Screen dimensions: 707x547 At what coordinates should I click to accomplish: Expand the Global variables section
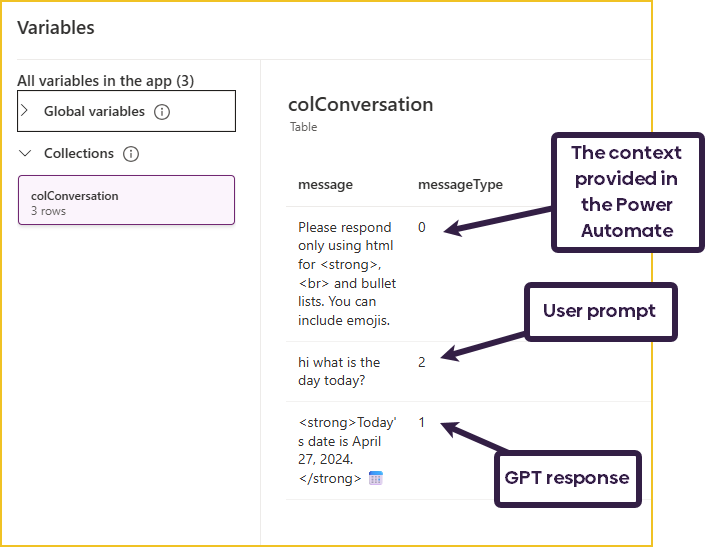coord(25,111)
